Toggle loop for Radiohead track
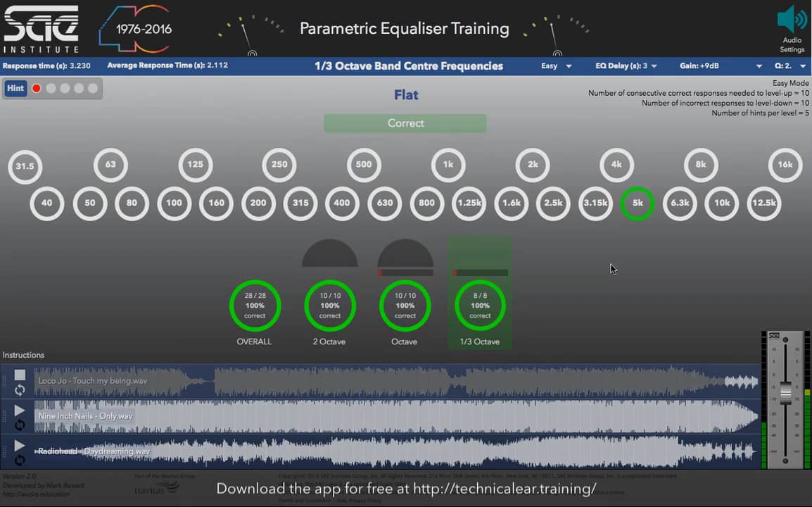 pyautogui.click(x=20, y=461)
